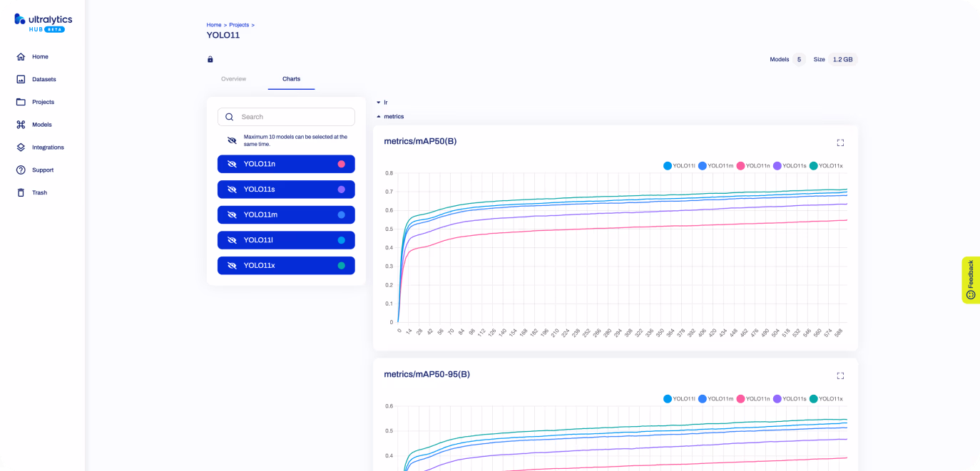Open Home from the sidebar menu
This screenshot has height=471, width=980.
(40, 56)
